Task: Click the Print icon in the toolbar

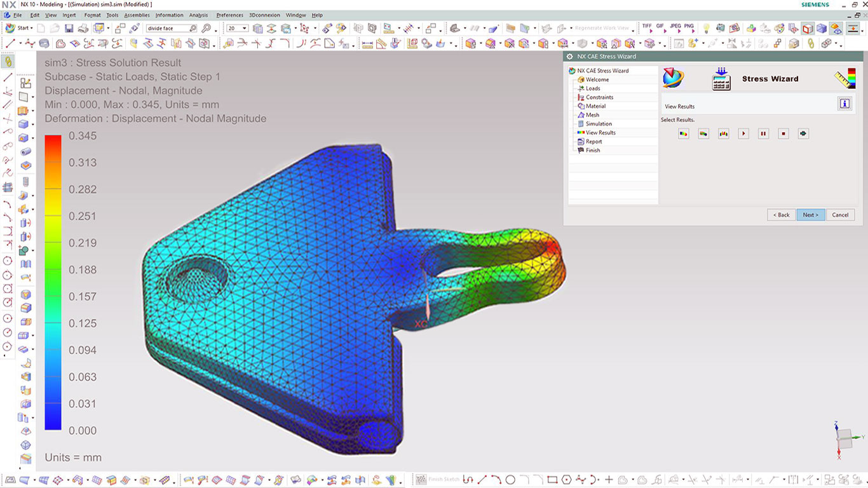Action: (x=83, y=29)
